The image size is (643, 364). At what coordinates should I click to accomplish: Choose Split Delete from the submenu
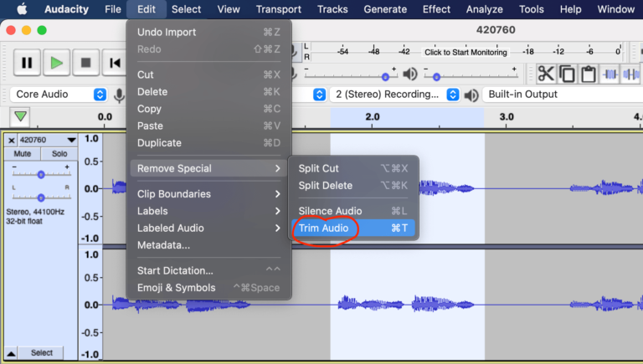tap(353, 186)
